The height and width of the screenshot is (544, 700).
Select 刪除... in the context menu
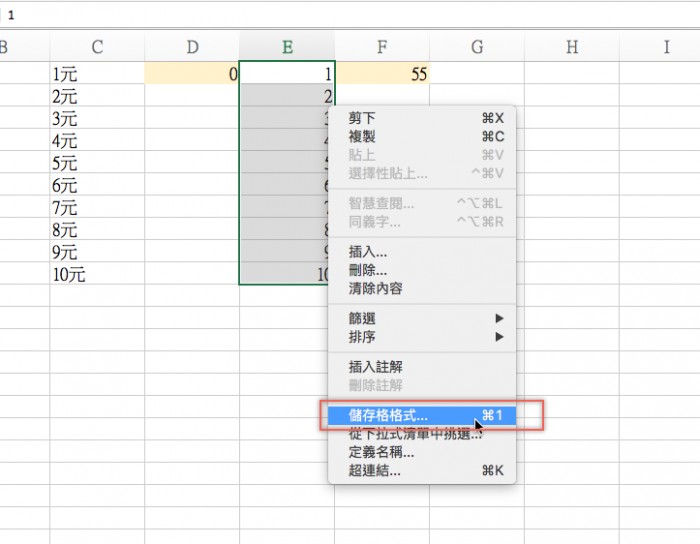422,270
